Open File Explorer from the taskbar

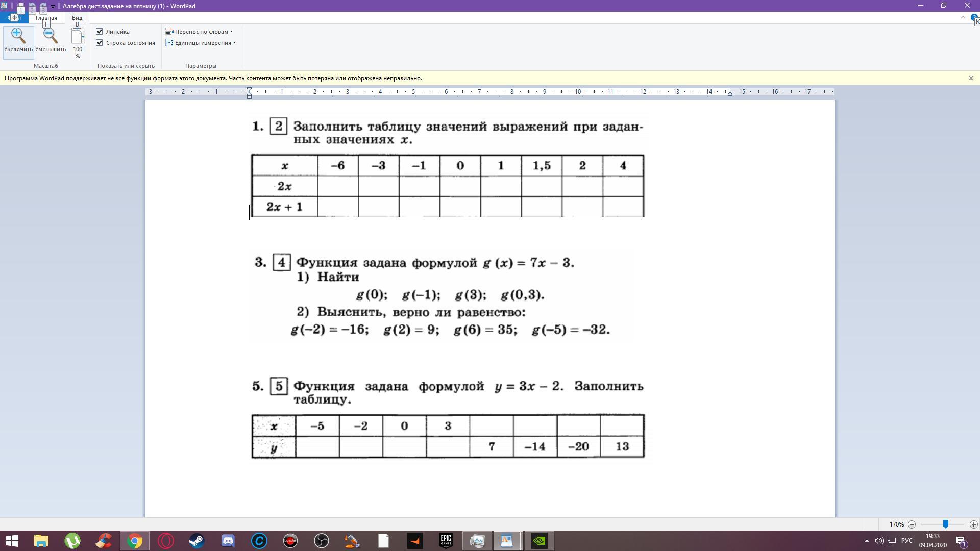[x=41, y=541]
